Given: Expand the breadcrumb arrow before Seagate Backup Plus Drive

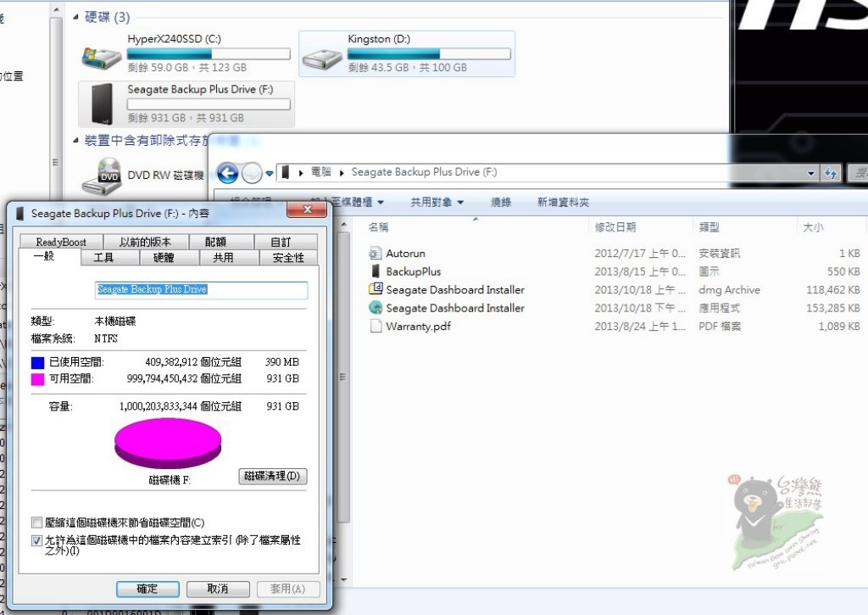Looking at the screenshot, I should [x=342, y=173].
